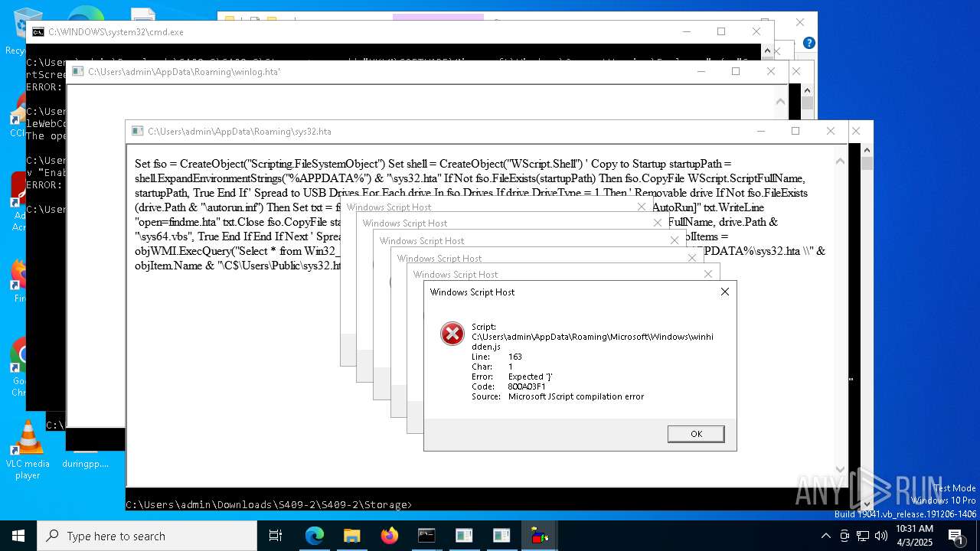The image size is (980, 551).
Task: Launch Microsoft Edge from the taskbar
Action: (315, 536)
